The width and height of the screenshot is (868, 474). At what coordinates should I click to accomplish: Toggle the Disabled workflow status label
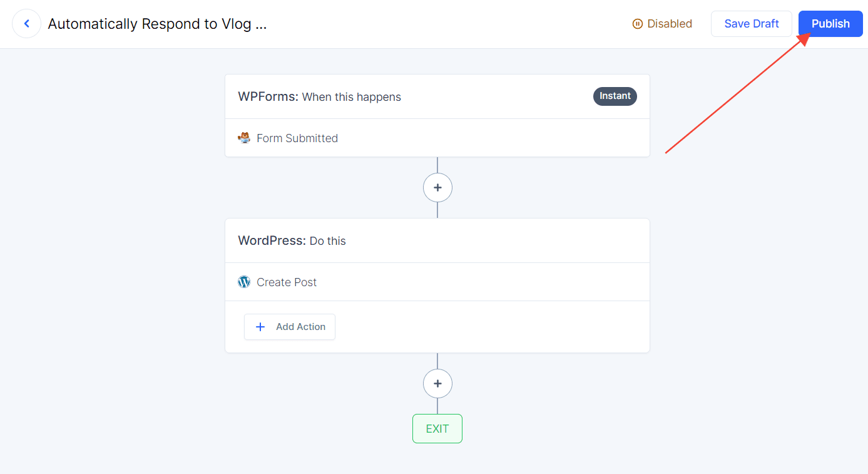point(670,24)
